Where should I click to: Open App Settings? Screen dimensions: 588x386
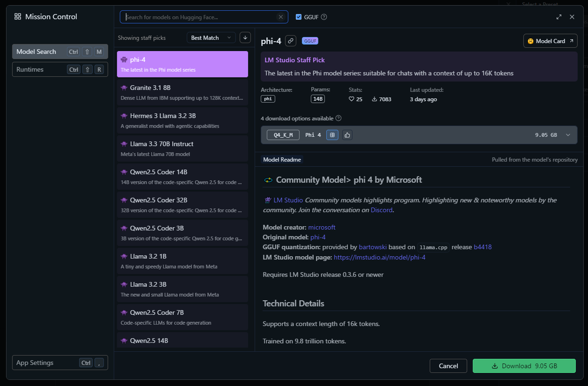(x=60, y=363)
